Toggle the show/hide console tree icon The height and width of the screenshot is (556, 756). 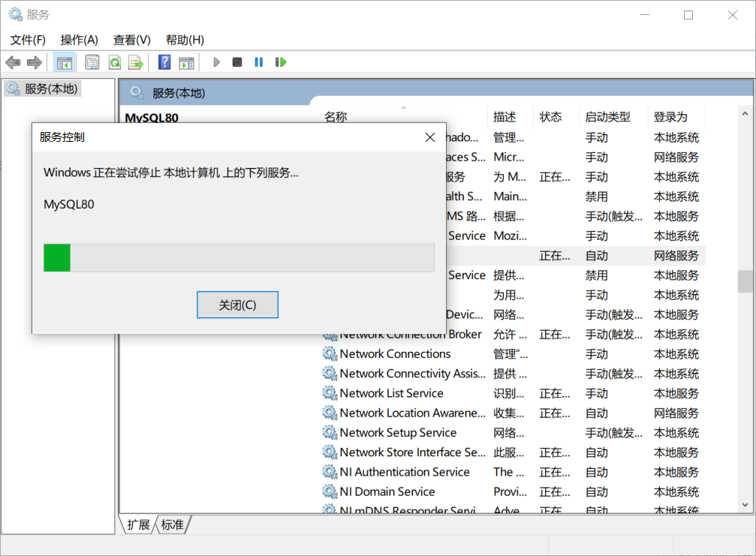(64, 62)
